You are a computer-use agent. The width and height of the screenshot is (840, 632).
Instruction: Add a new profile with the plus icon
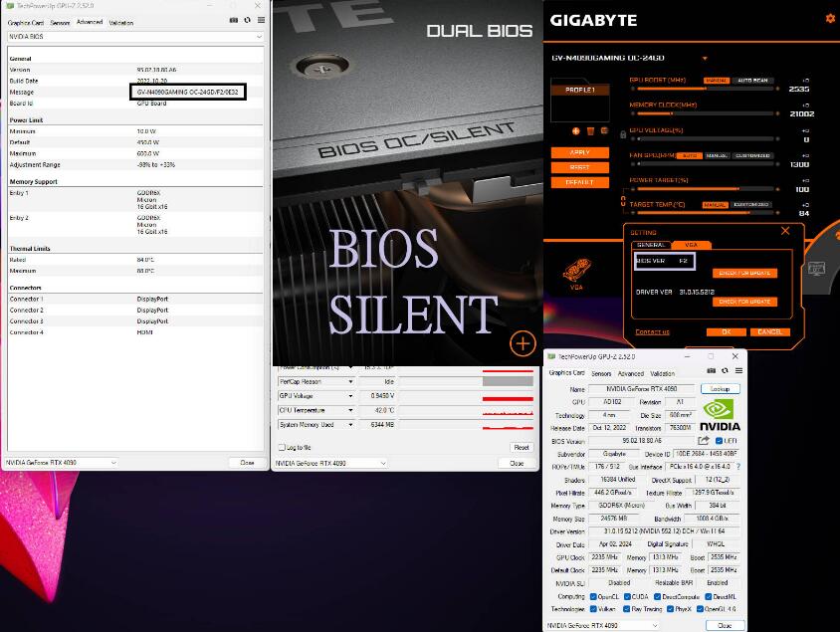tap(575, 131)
